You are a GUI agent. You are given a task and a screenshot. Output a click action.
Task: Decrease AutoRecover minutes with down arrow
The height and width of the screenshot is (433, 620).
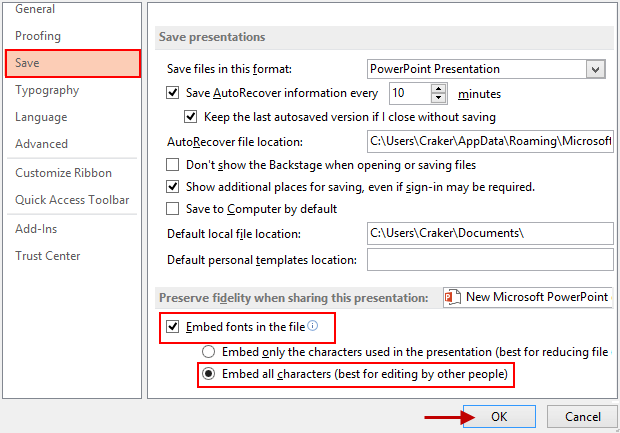click(438, 98)
